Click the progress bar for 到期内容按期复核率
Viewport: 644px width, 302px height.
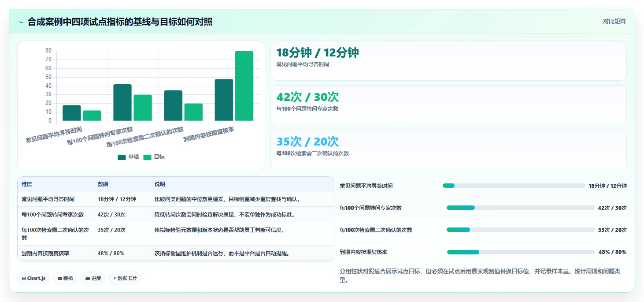[x=521, y=252]
